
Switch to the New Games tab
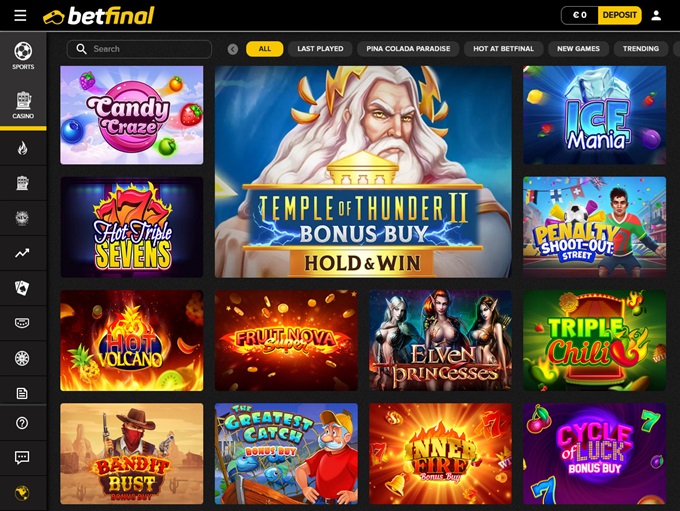click(578, 49)
